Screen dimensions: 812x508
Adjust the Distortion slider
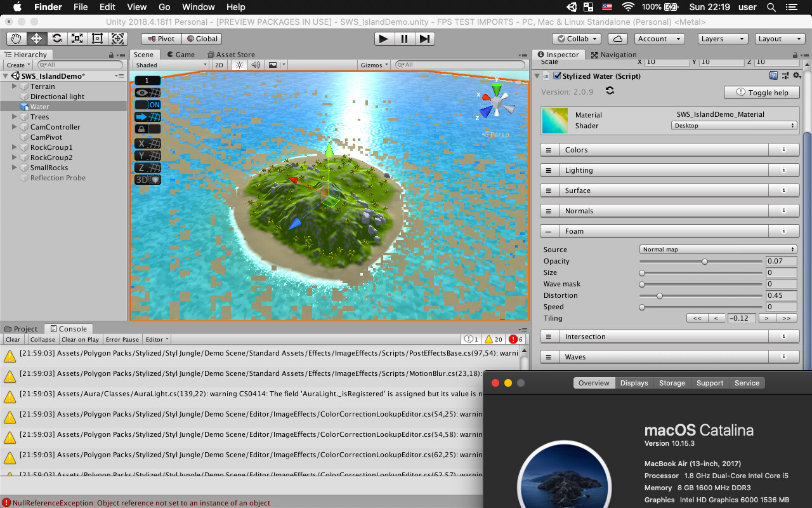pos(660,295)
